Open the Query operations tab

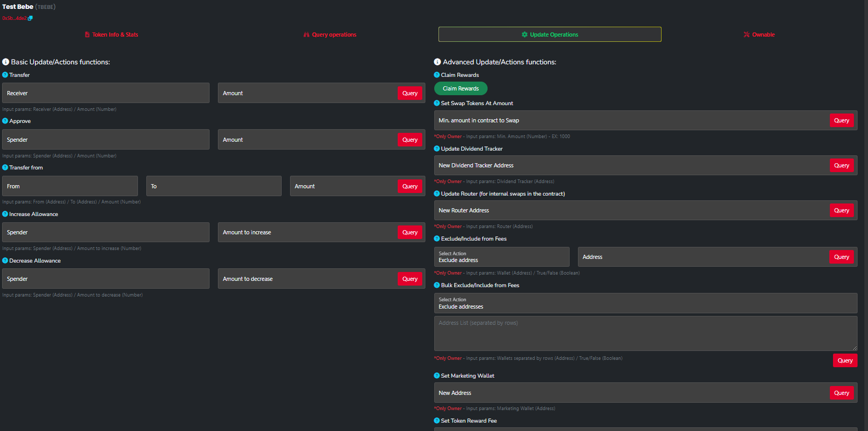pos(330,35)
